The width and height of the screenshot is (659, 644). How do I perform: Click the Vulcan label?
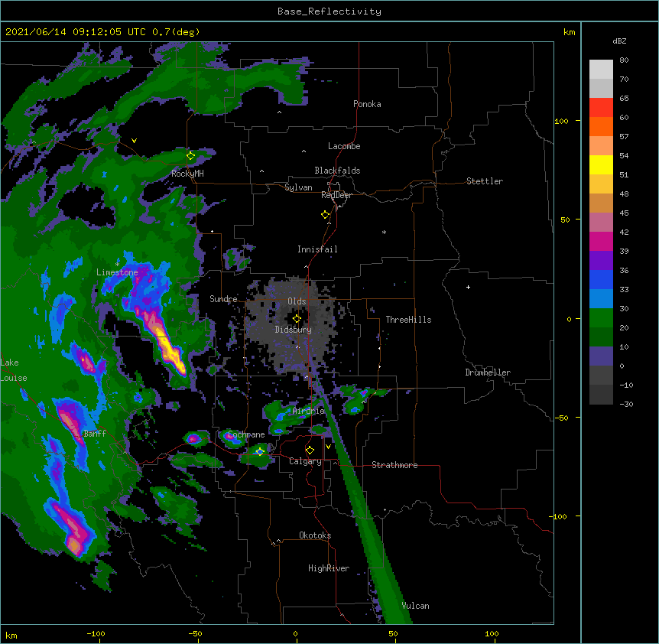[x=415, y=606]
